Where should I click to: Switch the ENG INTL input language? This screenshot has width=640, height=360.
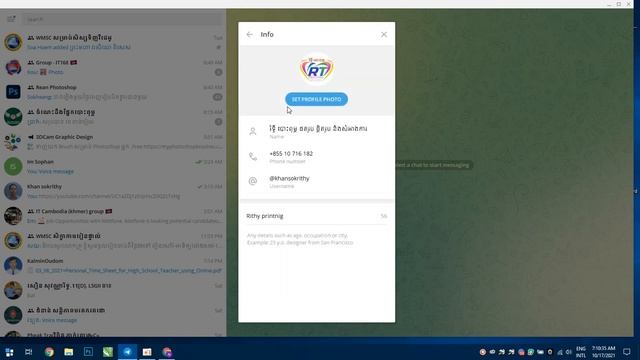[x=581, y=352]
